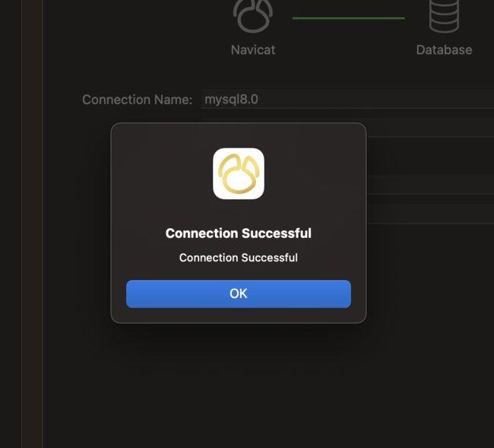Click the narrow brown sidebar strip on the left

point(32,224)
